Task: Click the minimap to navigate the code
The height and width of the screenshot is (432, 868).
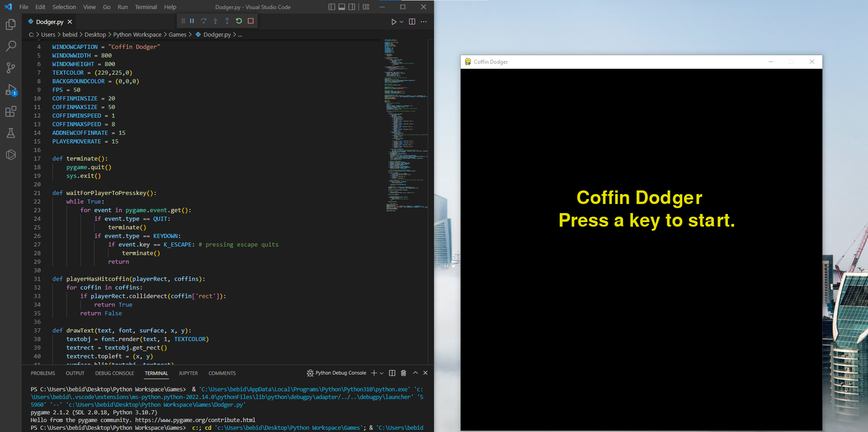Action: click(x=406, y=127)
